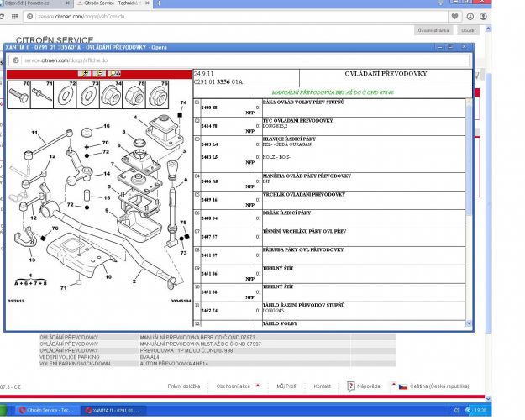The height and width of the screenshot is (420, 525).
Task: Click the zoom-to-fit magnifier icon
Action: coord(114,73)
